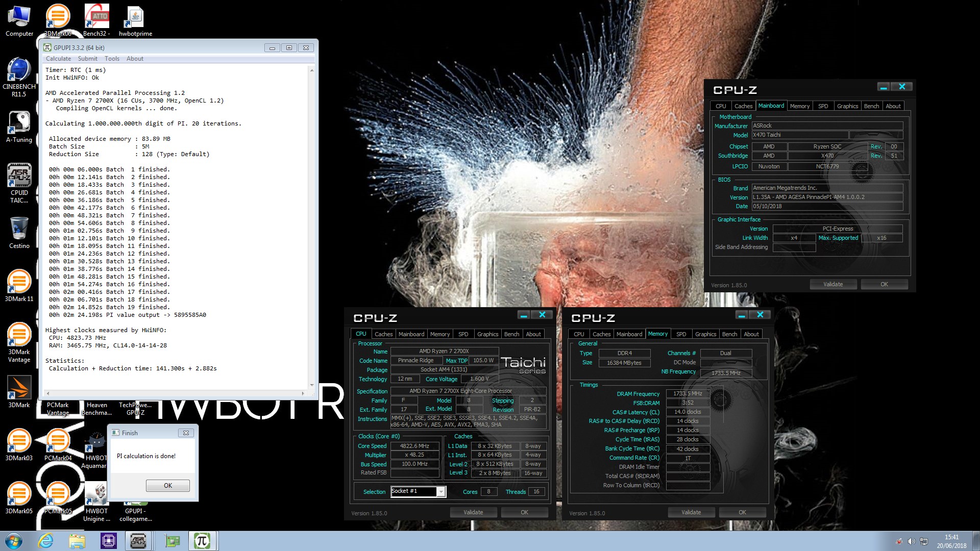Viewport: 980px width, 551px height.
Task: Launch 3DMark Vantage shortcut
Action: coord(19,343)
